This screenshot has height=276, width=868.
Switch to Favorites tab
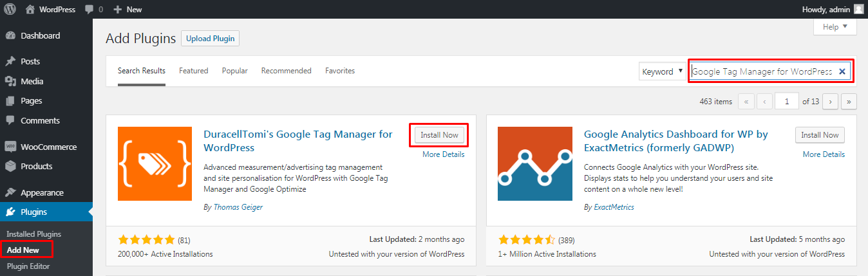point(340,71)
